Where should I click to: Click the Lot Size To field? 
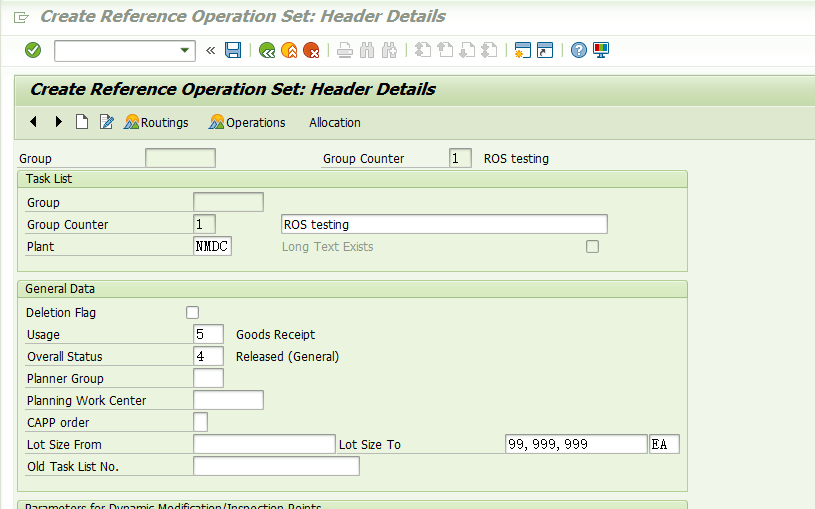pos(576,444)
